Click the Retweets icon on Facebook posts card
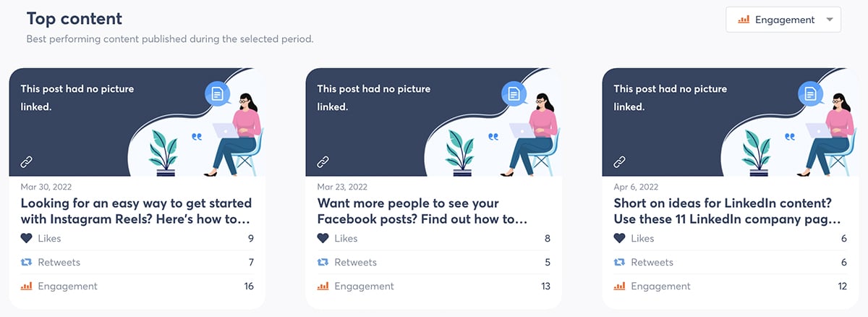 (x=323, y=262)
